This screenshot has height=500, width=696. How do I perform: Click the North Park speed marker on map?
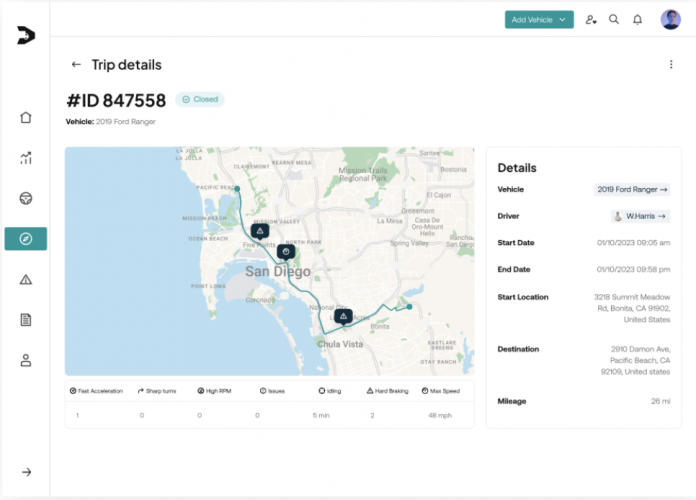point(286,252)
